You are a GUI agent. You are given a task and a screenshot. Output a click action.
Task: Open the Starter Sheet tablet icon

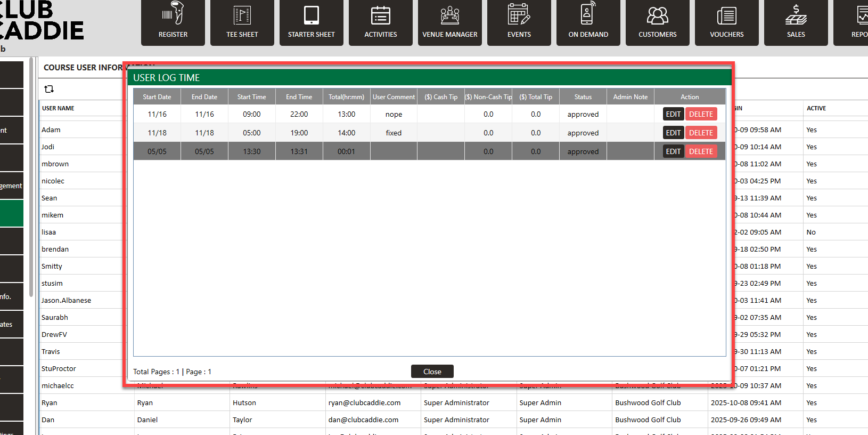pyautogui.click(x=312, y=15)
